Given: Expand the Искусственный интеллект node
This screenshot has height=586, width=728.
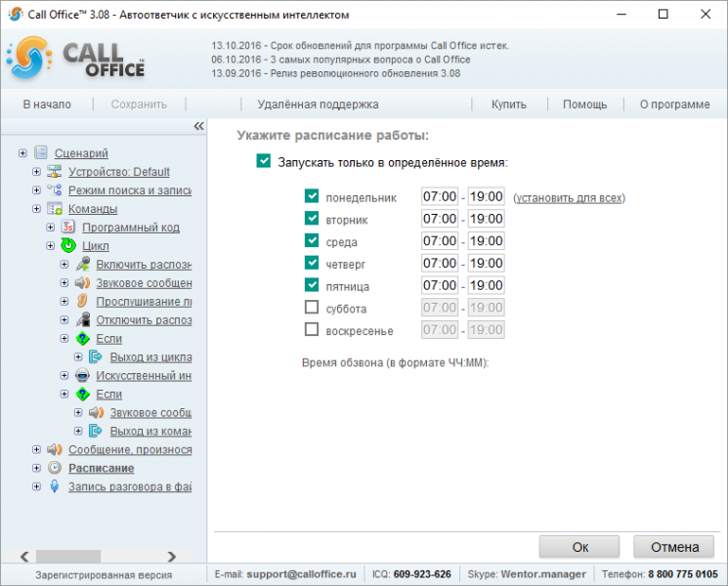Looking at the screenshot, I should pos(64,375).
